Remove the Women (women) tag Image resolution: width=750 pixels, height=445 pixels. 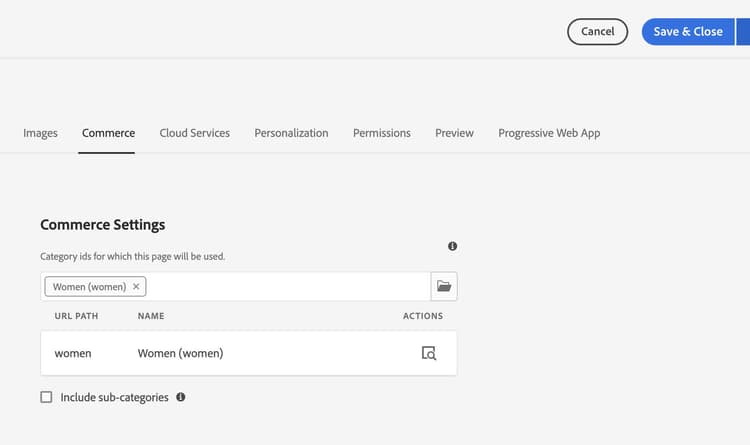[x=136, y=287]
